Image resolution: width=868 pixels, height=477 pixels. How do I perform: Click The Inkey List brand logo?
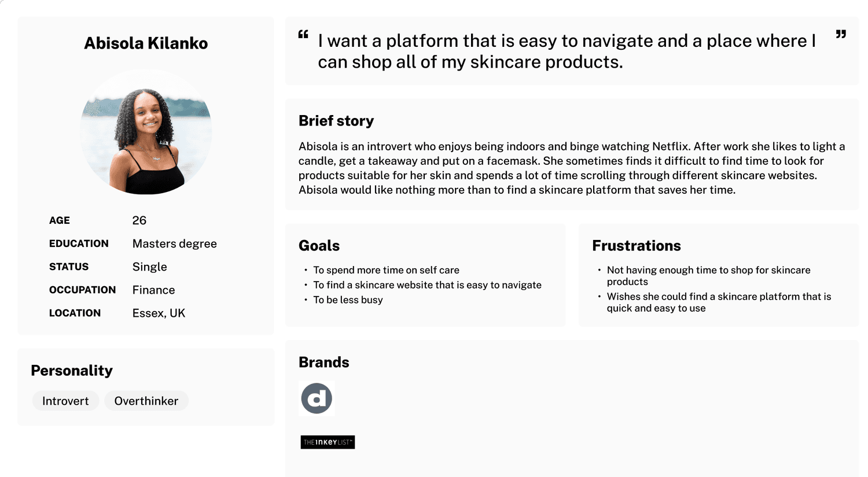pyautogui.click(x=328, y=442)
